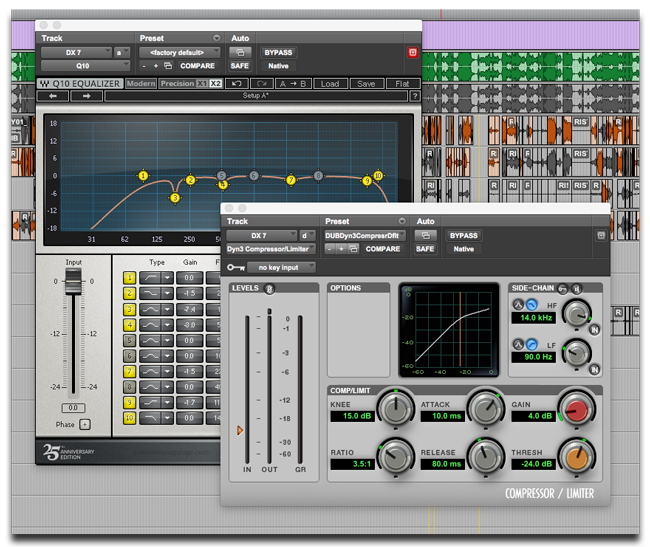650x547 pixels.
Task: Open Q10 help question mark
Action: point(415,96)
